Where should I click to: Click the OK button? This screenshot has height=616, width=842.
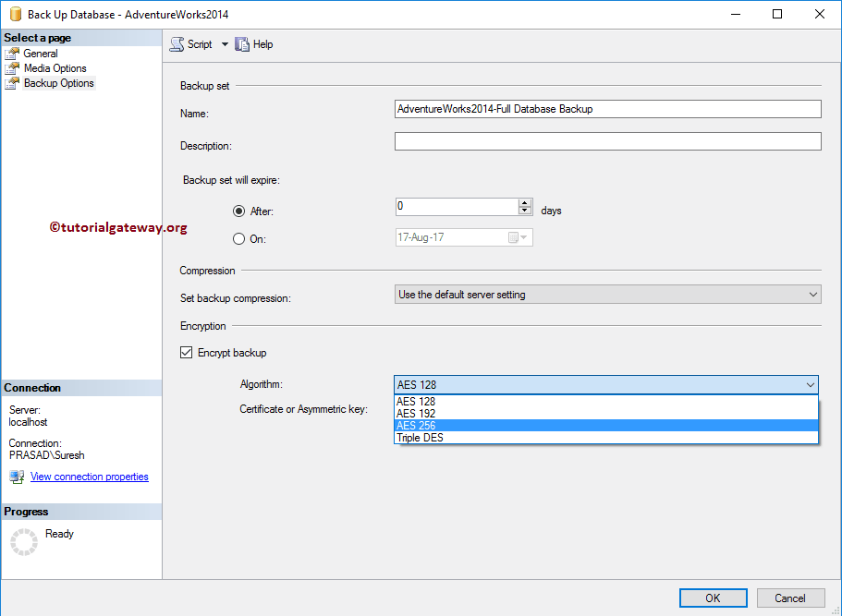click(x=713, y=598)
